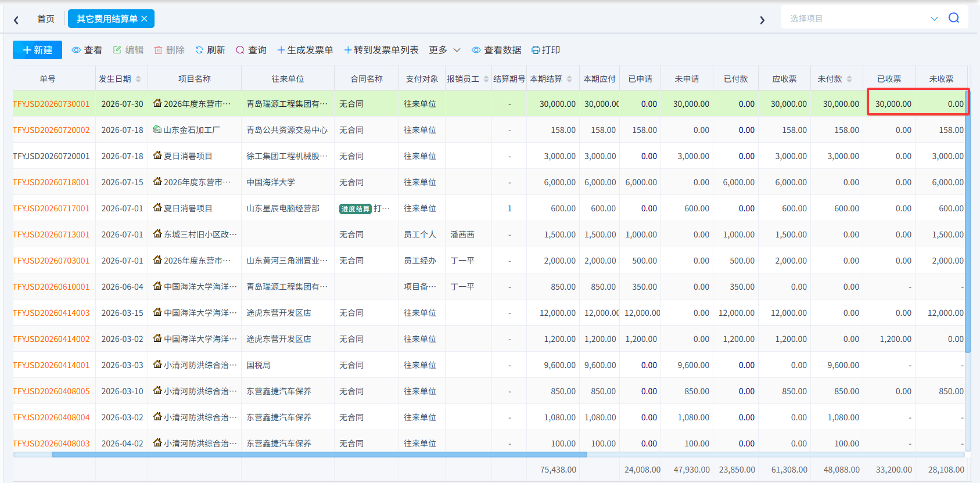
Task: Click the 进度结算 tag
Action: click(355, 209)
